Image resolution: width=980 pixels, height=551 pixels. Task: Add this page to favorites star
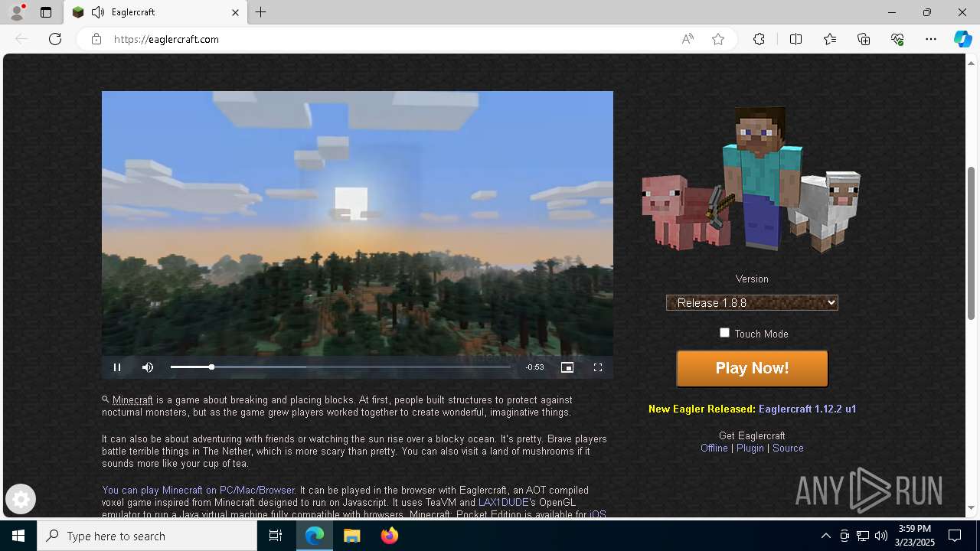tap(718, 39)
